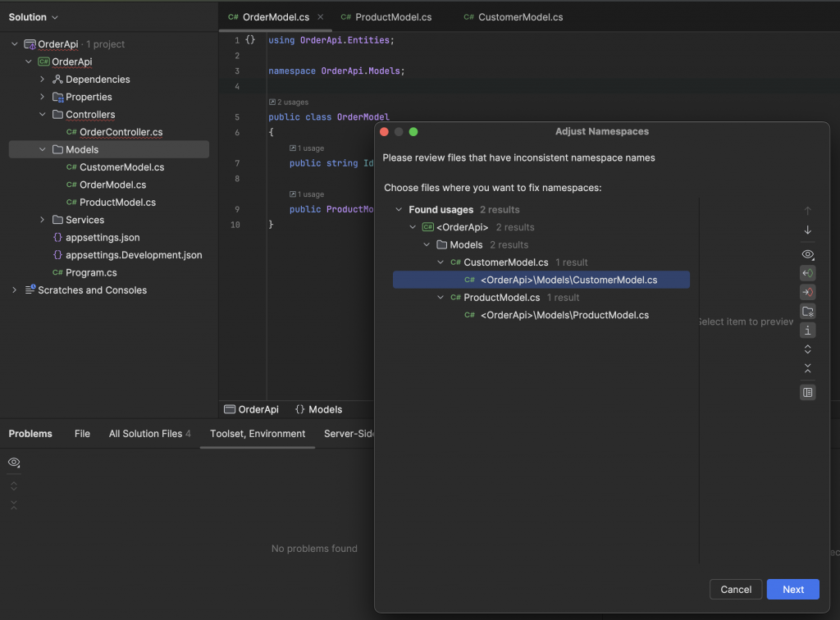Toggle the preview panel icon
840x620 pixels.
tap(808, 393)
